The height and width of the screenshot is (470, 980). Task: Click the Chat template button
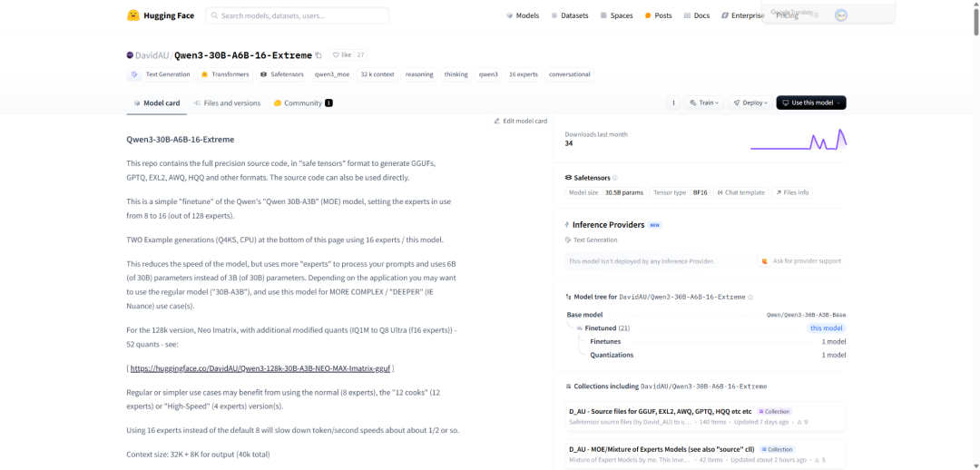click(740, 192)
